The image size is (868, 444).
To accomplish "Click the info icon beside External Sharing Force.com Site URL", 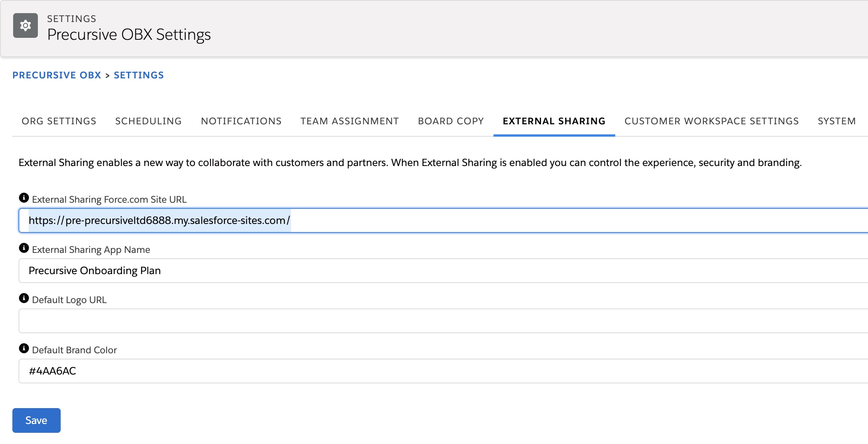I will [x=24, y=197].
